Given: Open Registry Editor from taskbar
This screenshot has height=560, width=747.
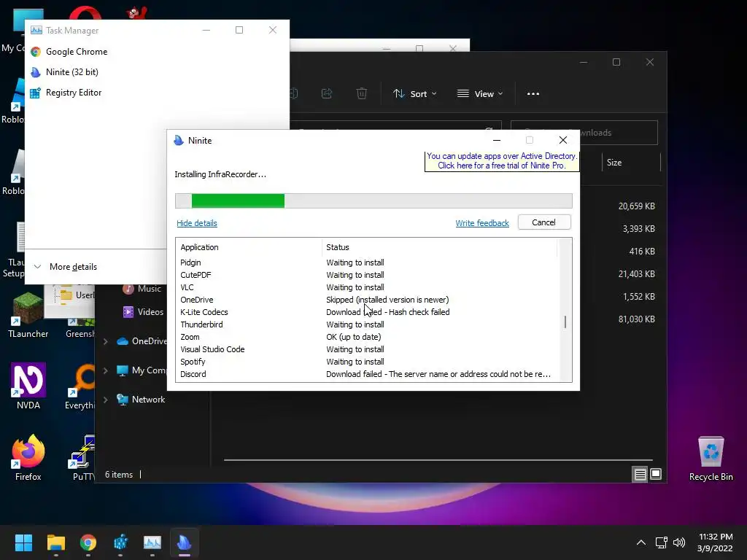Looking at the screenshot, I should coord(120,542).
